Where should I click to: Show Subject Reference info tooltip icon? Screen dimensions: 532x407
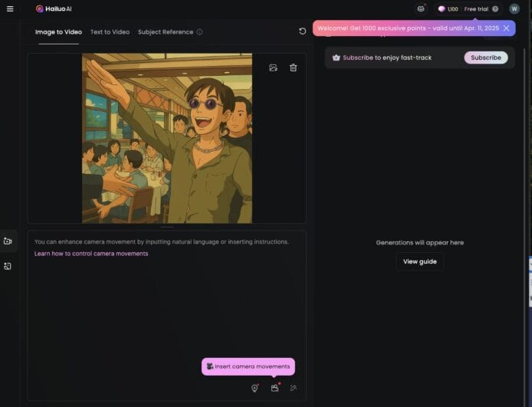tap(199, 32)
